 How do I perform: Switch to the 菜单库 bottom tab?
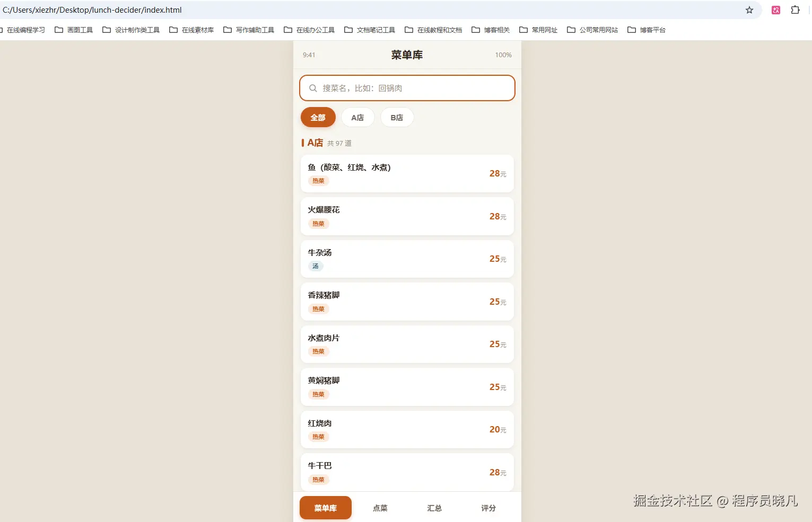326,508
